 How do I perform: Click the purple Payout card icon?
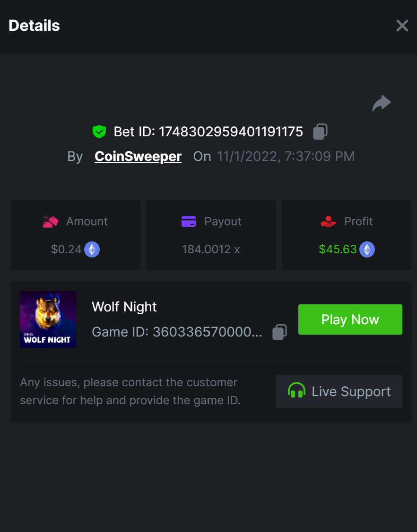(x=189, y=222)
